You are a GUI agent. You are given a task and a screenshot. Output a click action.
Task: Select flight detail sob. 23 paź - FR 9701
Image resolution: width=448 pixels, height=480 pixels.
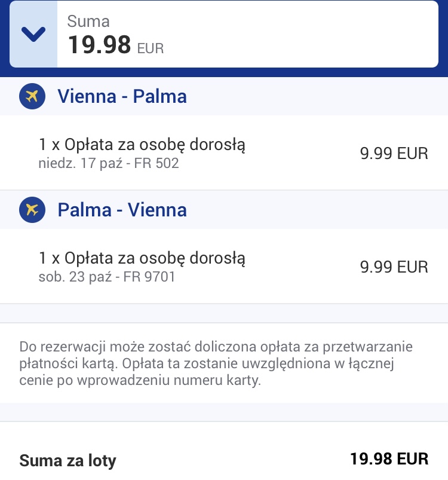[107, 277]
